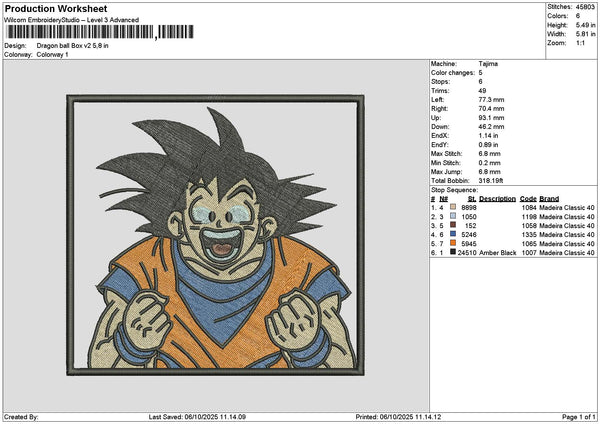This screenshot has height=424, width=600.
Task: Click the EndX value 1.14 in
Action: pyautogui.click(x=488, y=136)
